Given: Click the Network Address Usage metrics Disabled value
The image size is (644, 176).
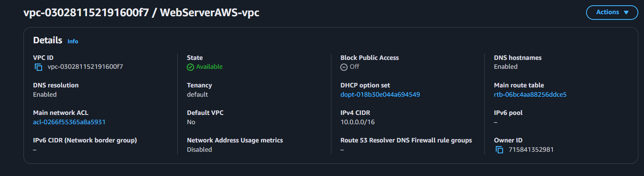Looking at the screenshot, I should (x=199, y=150).
